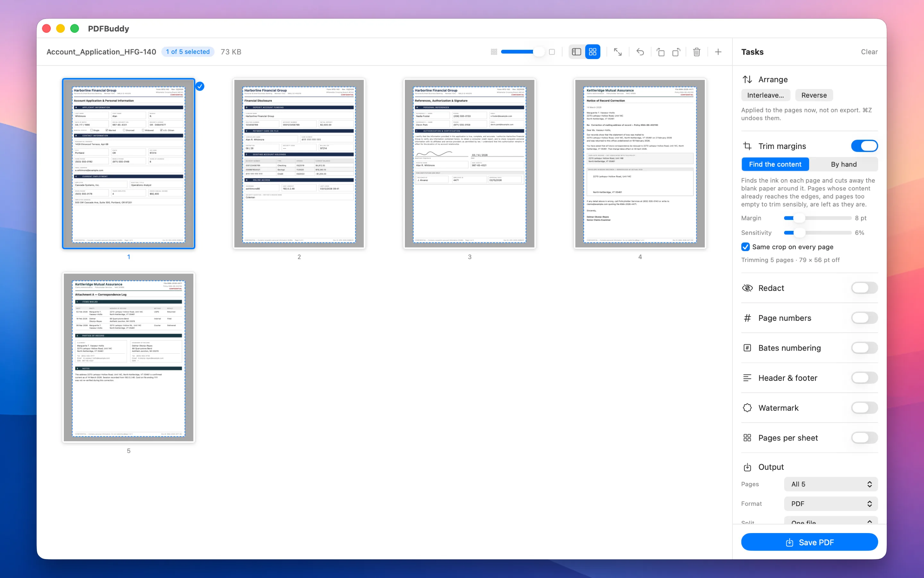The image size is (924, 578).
Task: Click the Reverse button
Action: [814, 95]
